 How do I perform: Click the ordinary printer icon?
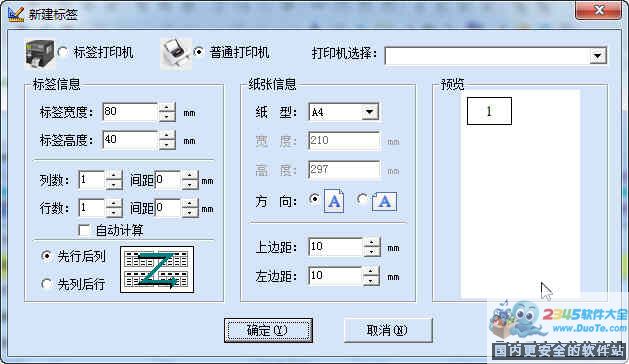click(176, 53)
